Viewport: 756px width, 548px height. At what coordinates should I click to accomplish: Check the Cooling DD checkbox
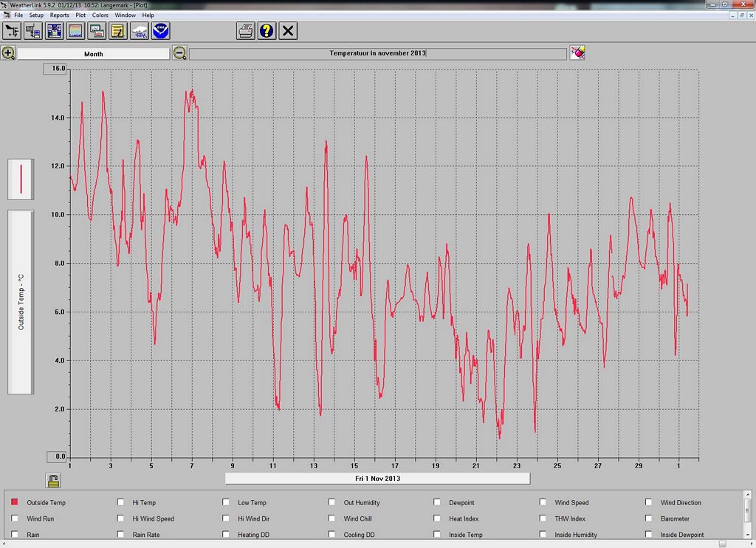(331, 534)
